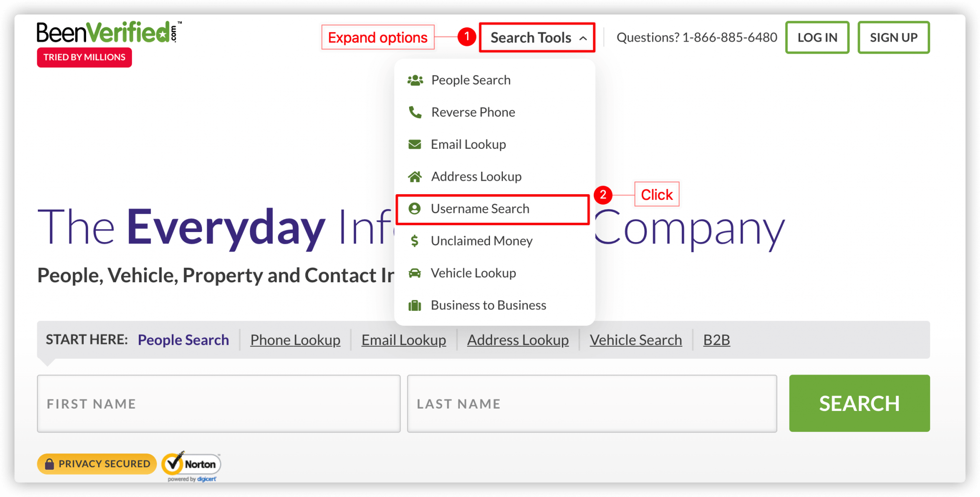Click the Vehicle Lookup car icon

pyautogui.click(x=414, y=273)
